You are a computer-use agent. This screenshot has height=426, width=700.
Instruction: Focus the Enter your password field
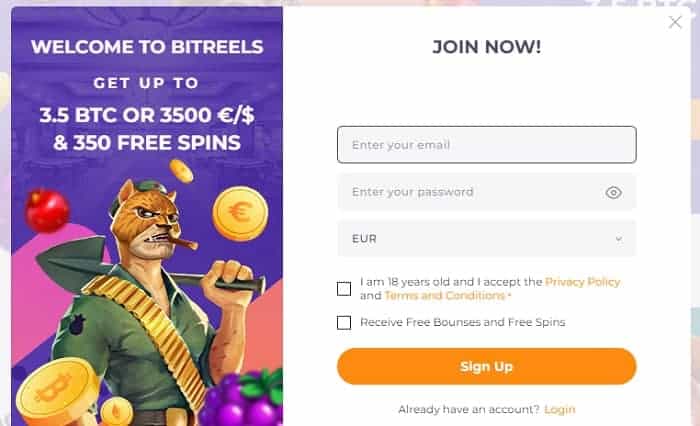coord(471,192)
